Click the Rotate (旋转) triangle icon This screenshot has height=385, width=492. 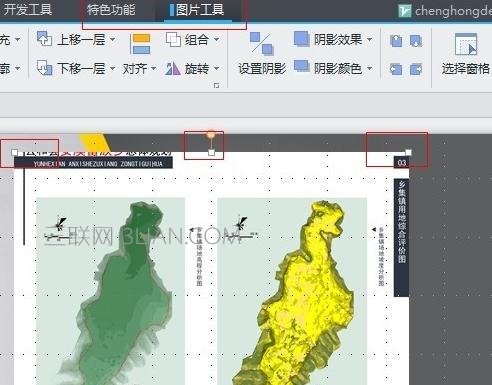tap(173, 68)
